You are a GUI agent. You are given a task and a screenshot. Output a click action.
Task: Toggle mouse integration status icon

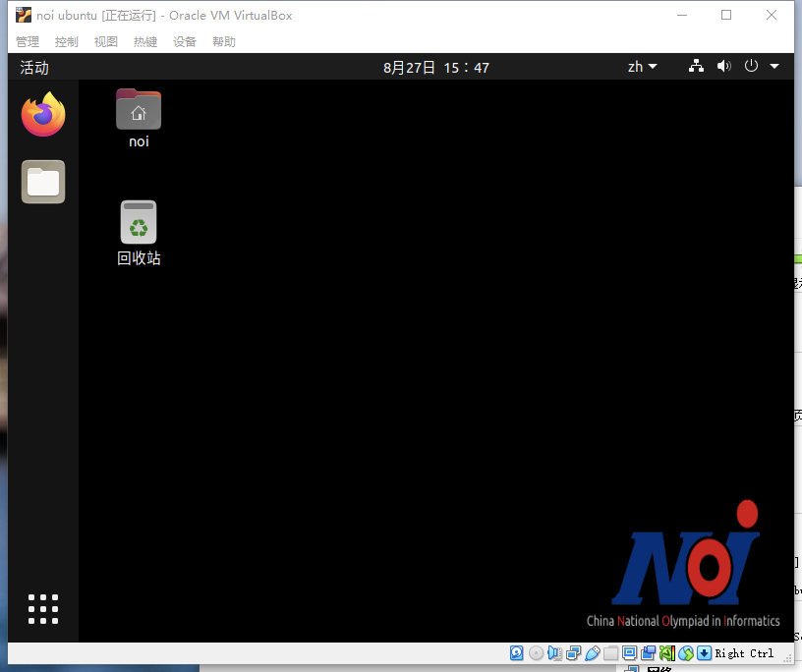(x=685, y=653)
